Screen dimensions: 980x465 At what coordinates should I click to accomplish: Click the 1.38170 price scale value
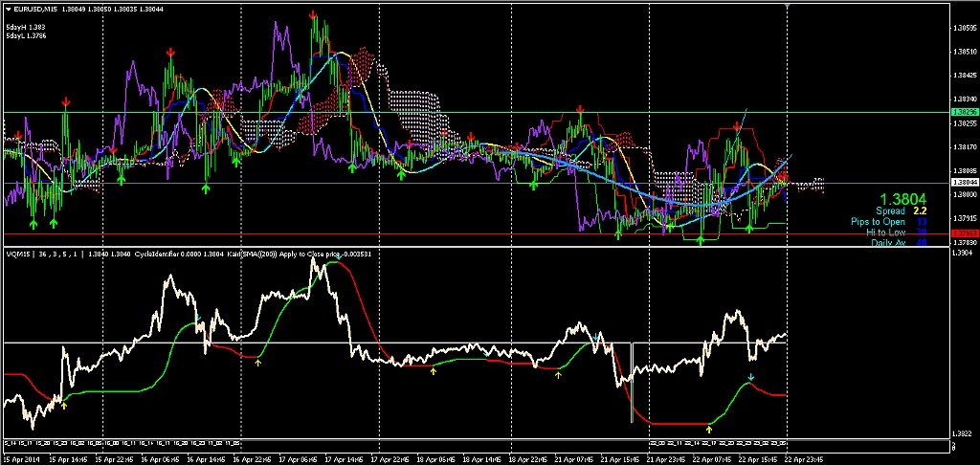[x=964, y=147]
